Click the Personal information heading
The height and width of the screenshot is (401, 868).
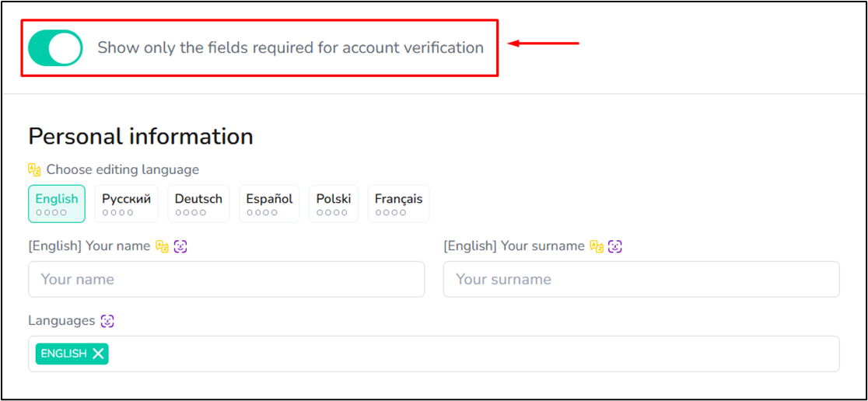click(141, 137)
